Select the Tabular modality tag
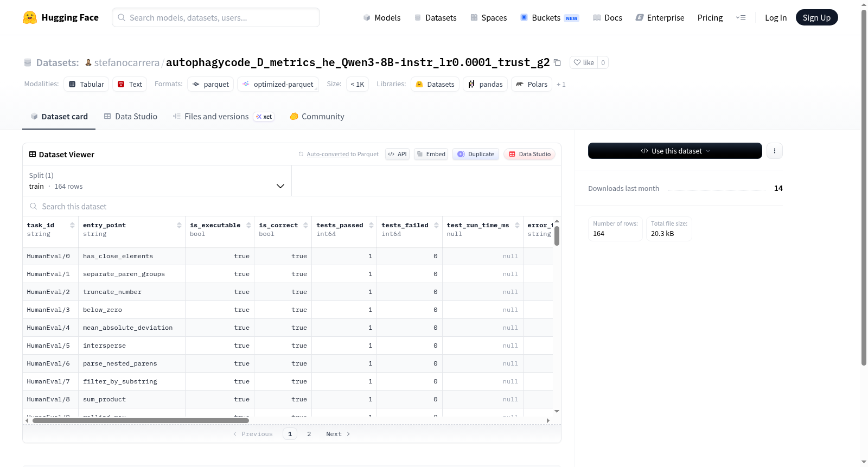 pos(86,84)
